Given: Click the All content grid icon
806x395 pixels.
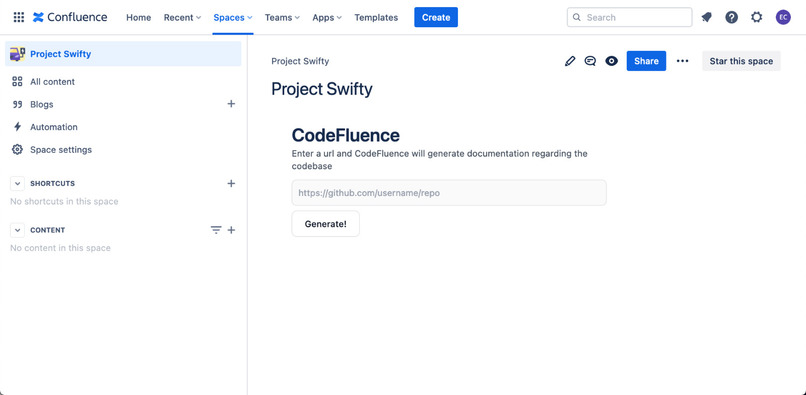Looking at the screenshot, I should point(17,82).
